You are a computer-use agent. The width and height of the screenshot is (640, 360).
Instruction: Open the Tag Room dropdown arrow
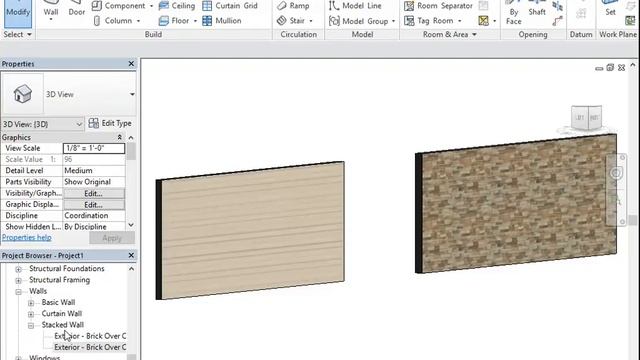click(460, 21)
